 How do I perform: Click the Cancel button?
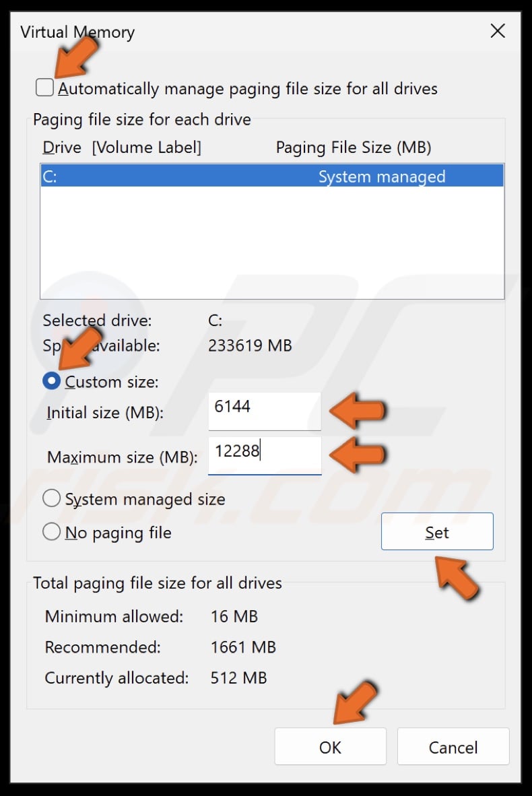pyautogui.click(x=453, y=747)
